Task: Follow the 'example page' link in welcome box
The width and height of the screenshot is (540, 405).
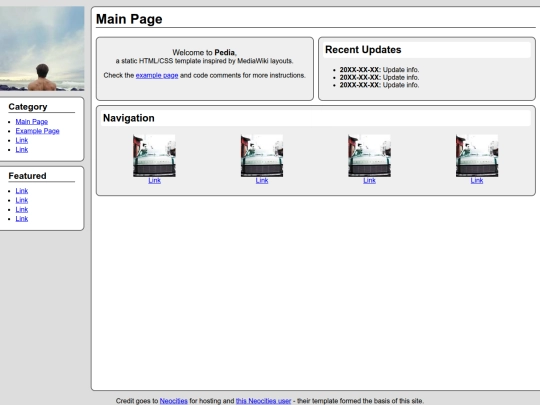Action: [157, 75]
